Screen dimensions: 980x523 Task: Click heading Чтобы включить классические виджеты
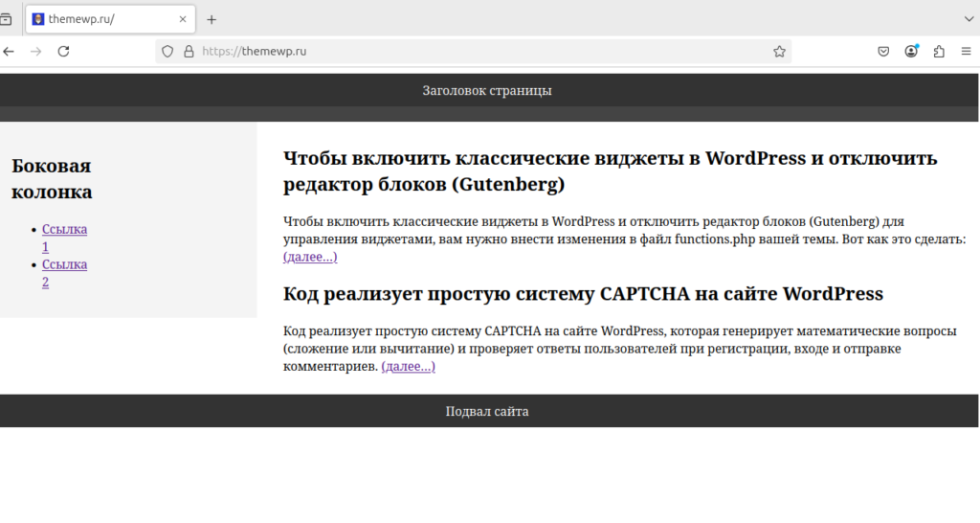(x=610, y=171)
